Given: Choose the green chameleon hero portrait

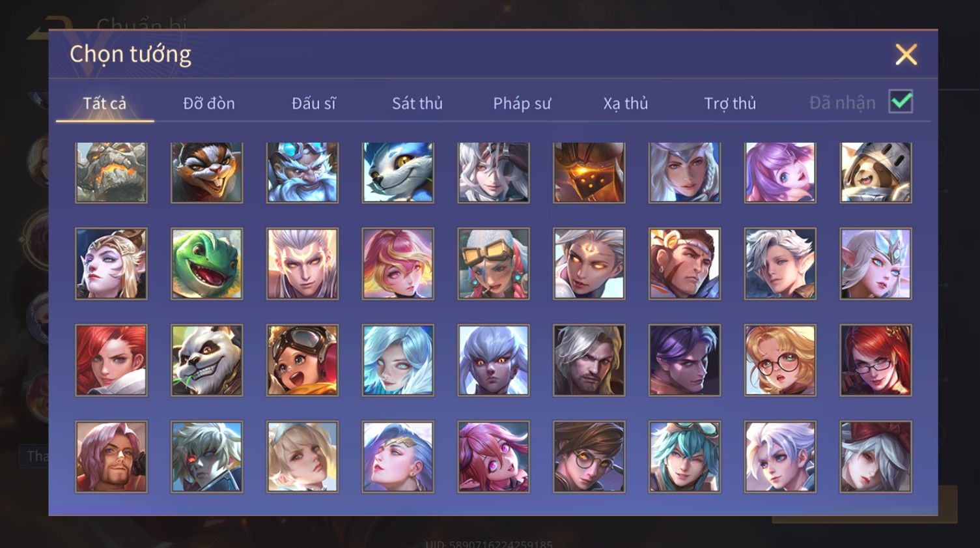Looking at the screenshot, I should tap(207, 264).
